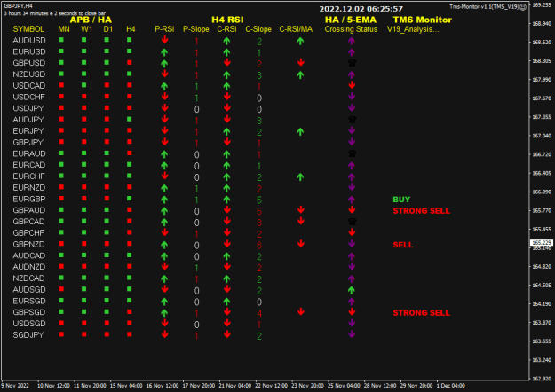Click the GBPSGD C-RSI/MA red down arrow
Image resolution: width=555 pixels, height=392 pixels.
[301, 311]
